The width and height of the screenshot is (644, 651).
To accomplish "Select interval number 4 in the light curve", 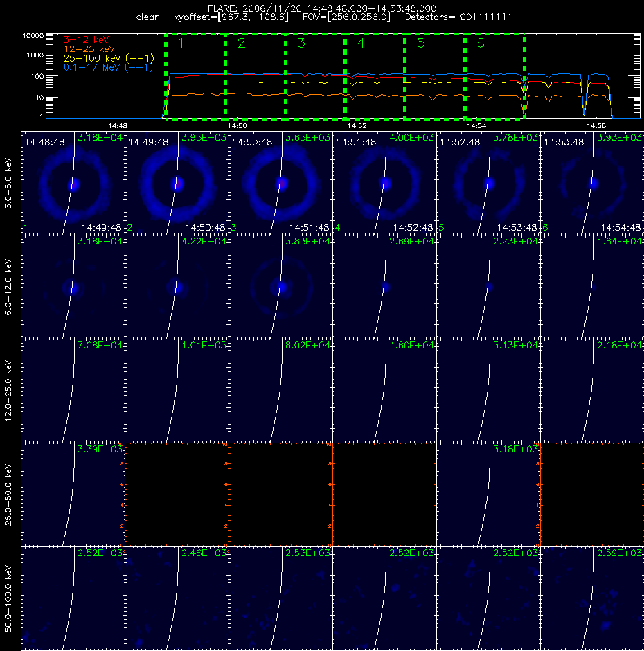I will (361, 43).
